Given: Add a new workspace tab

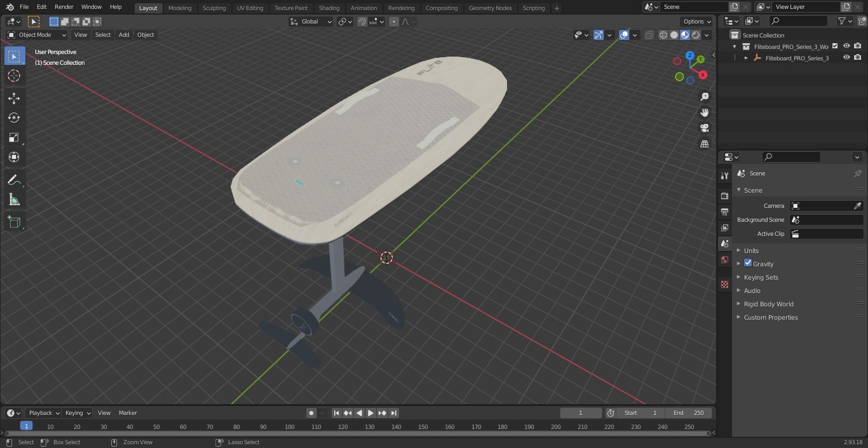Looking at the screenshot, I should click(x=557, y=8).
